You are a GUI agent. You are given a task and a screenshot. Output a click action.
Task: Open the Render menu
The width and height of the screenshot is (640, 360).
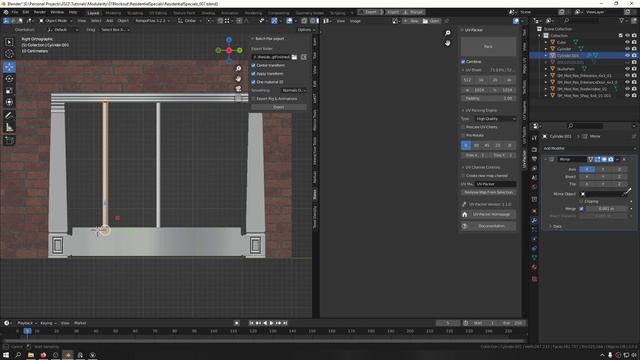click(40, 12)
